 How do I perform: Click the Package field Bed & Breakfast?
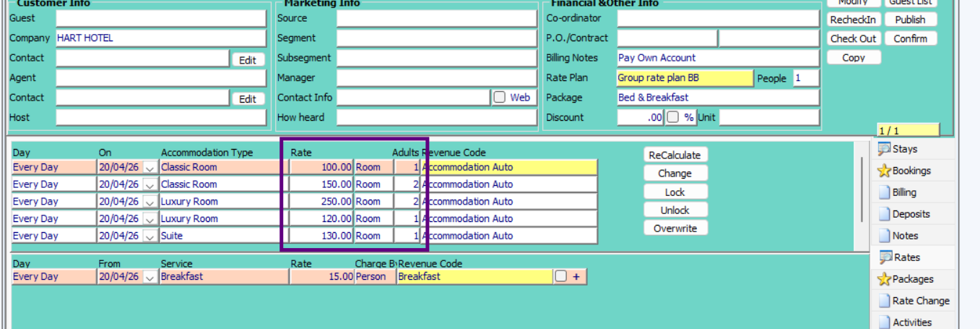pyautogui.click(x=719, y=97)
